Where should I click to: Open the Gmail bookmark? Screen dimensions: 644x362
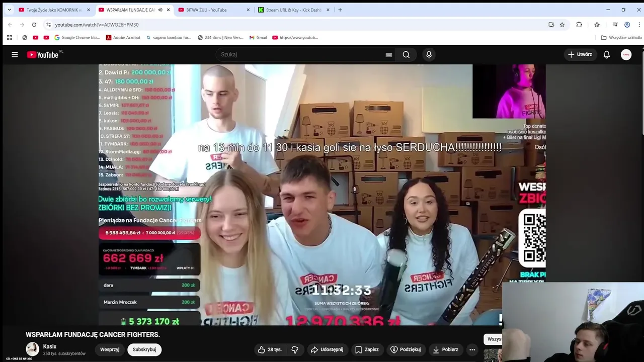(x=258, y=37)
